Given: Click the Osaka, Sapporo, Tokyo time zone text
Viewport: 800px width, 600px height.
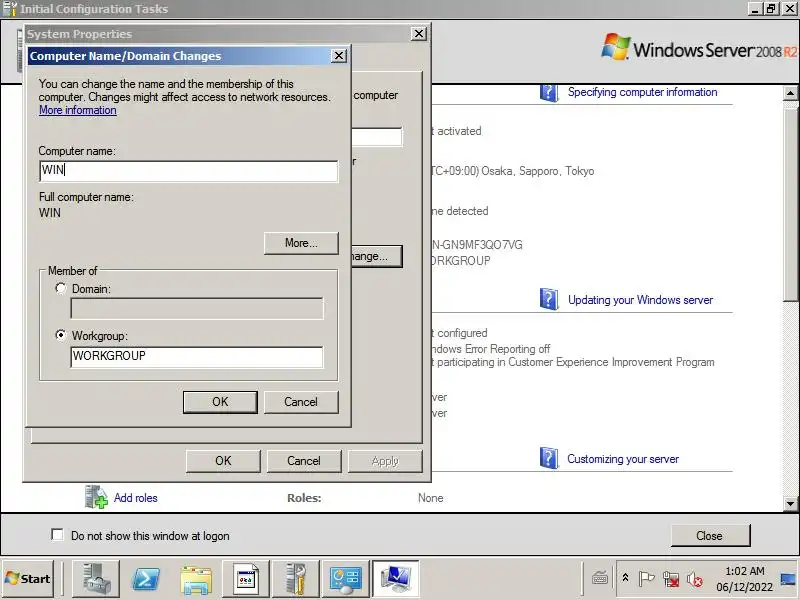Looking at the screenshot, I should point(538,171).
